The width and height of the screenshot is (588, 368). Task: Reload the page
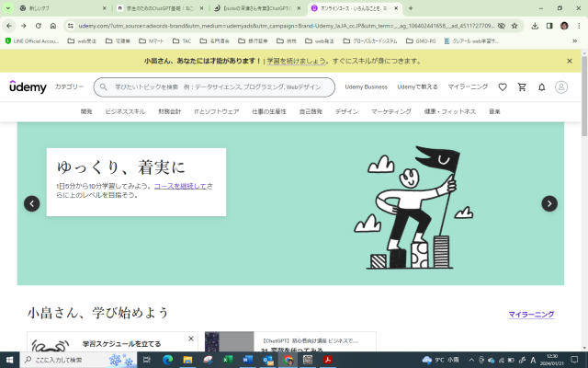pos(39,26)
